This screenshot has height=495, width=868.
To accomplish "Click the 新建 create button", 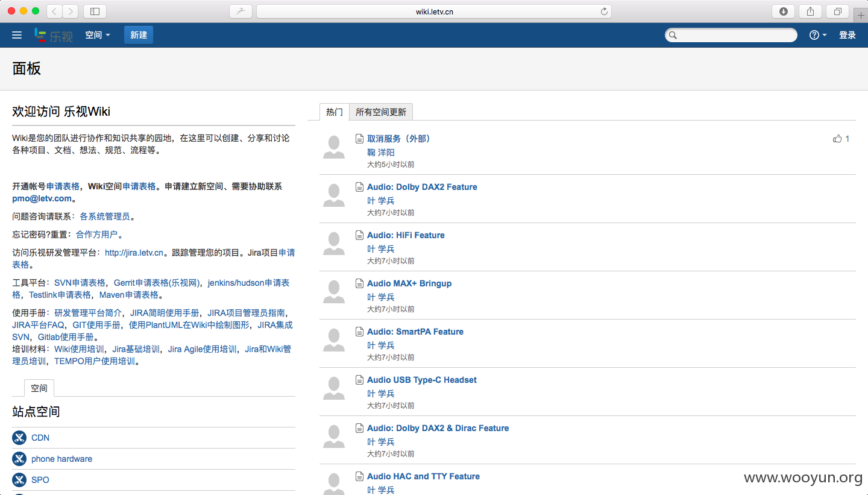I will (x=139, y=35).
